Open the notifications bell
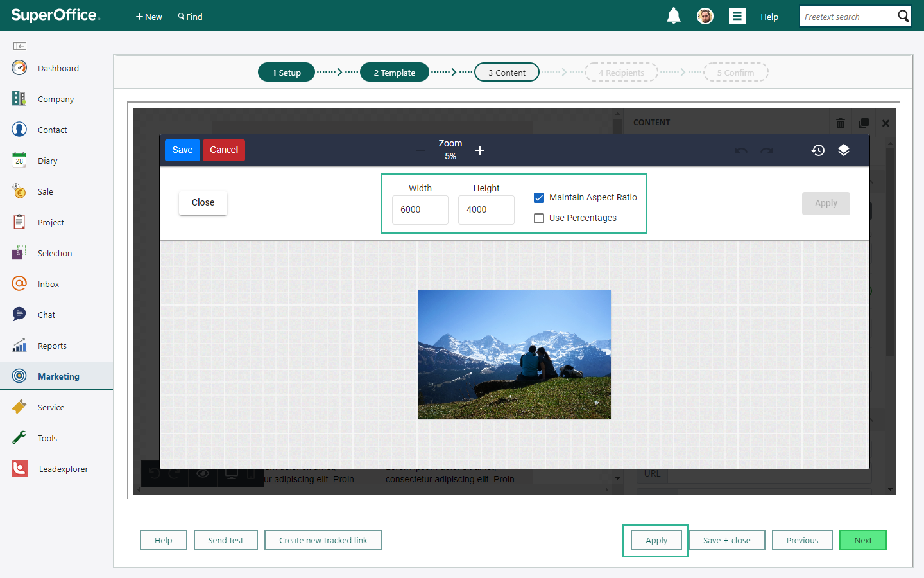 click(x=673, y=16)
